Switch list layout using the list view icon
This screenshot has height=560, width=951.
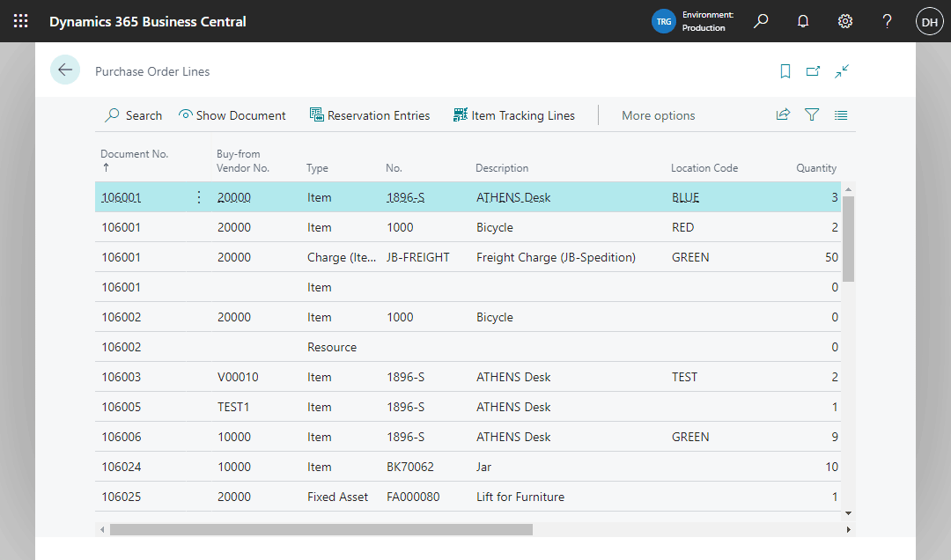(x=840, y=114)
